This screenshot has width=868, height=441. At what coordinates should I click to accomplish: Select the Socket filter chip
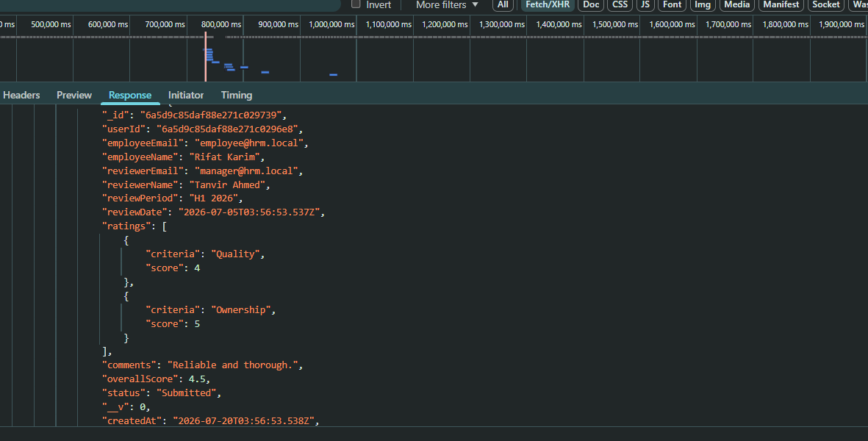[x=826, y=4]
